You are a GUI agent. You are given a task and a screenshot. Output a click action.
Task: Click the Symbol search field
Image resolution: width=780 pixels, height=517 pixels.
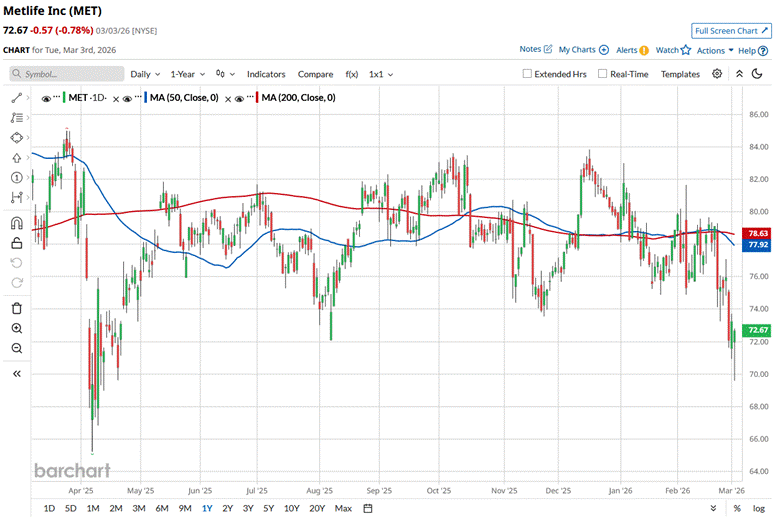click(x=67, y=74)
